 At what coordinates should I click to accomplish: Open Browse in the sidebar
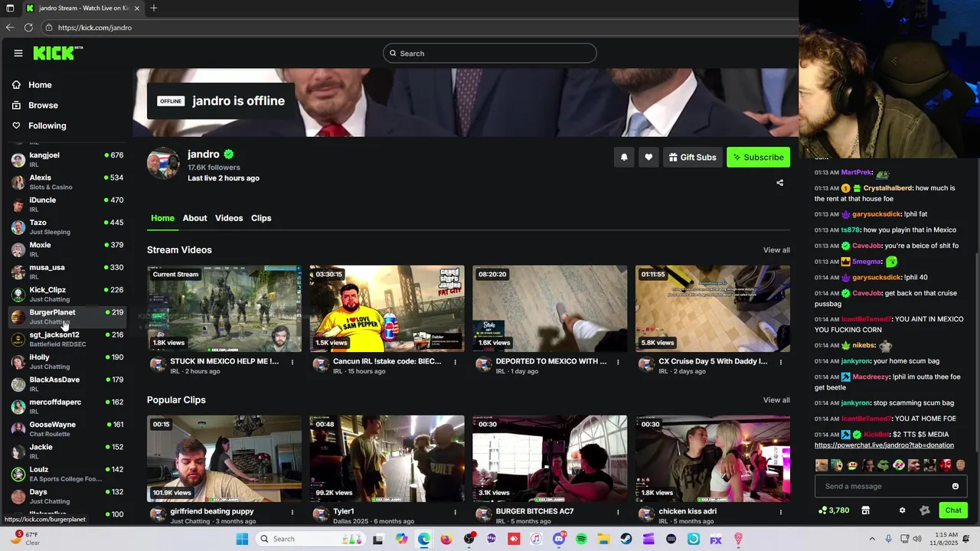(x=43, y=105)
